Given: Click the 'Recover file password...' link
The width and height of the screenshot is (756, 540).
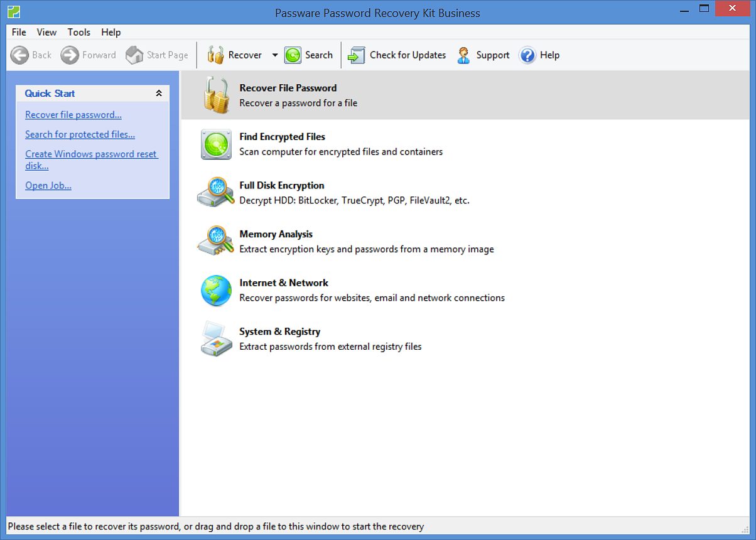Looking at the screenshot, I should [x=73, y=115].
